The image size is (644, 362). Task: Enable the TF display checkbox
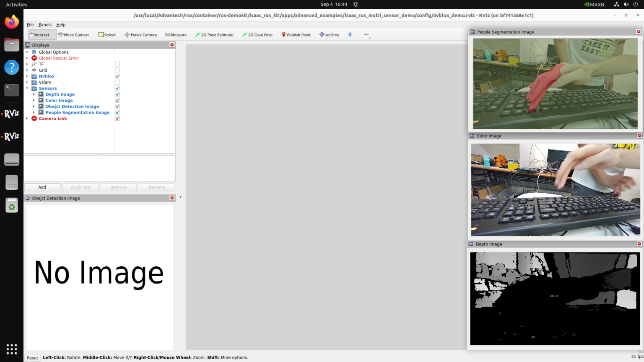click(x=117, y=64)
